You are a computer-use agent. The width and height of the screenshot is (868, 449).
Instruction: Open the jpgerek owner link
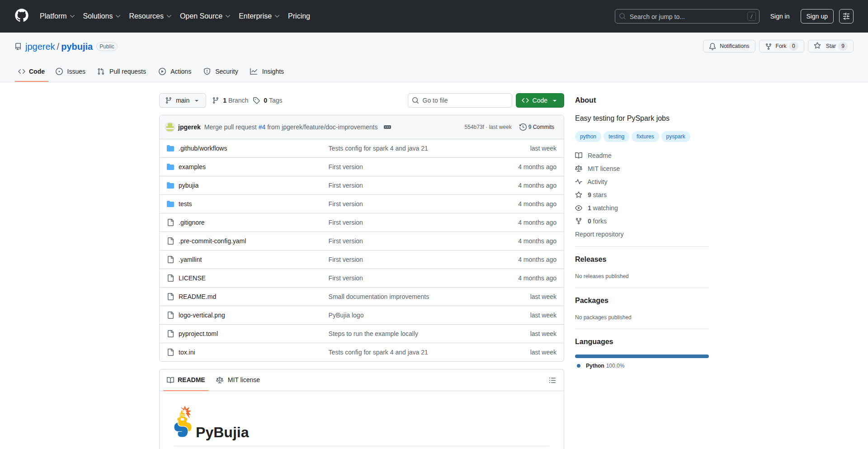(40, 47)
